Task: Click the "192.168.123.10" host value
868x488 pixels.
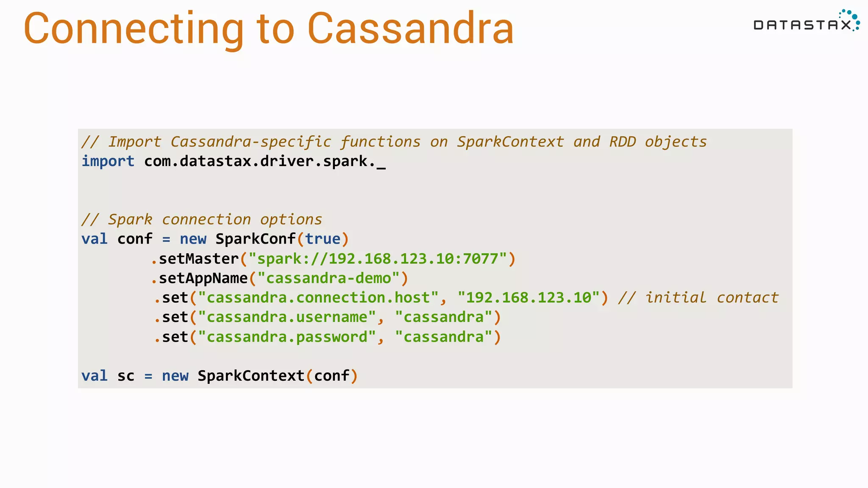Action: (x=528, y=298)
